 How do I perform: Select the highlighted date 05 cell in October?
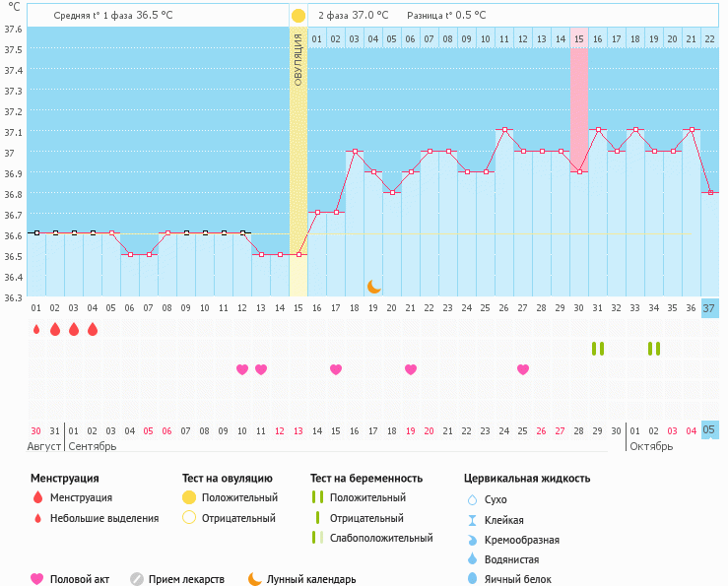[709, 429]
